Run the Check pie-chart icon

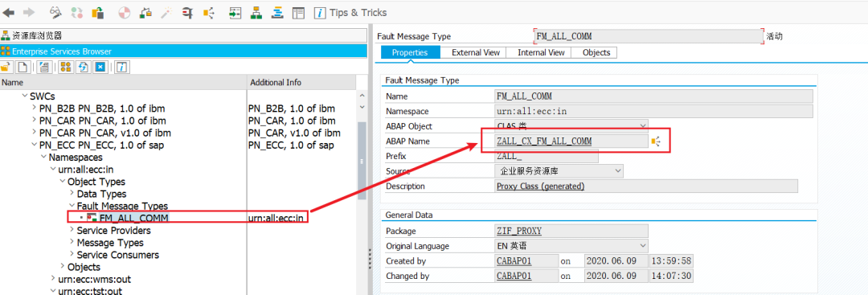click(x=125, y=12)
